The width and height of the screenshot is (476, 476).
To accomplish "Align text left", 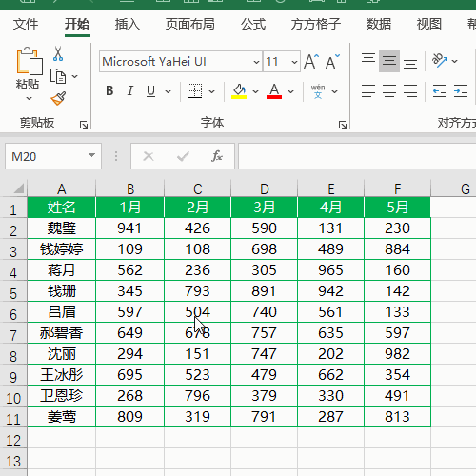I will pos(368,91).
